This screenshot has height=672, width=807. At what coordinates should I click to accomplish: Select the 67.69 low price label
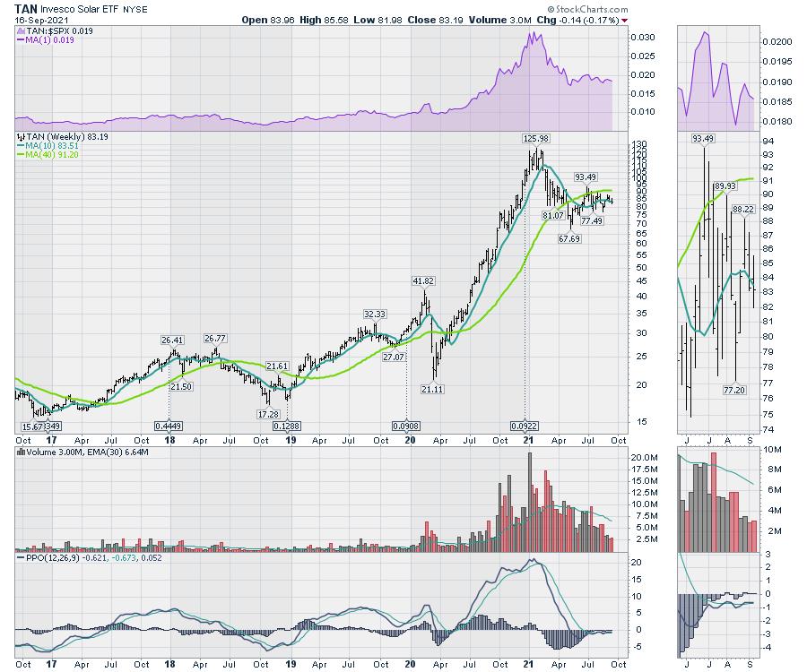pos(569,238)
